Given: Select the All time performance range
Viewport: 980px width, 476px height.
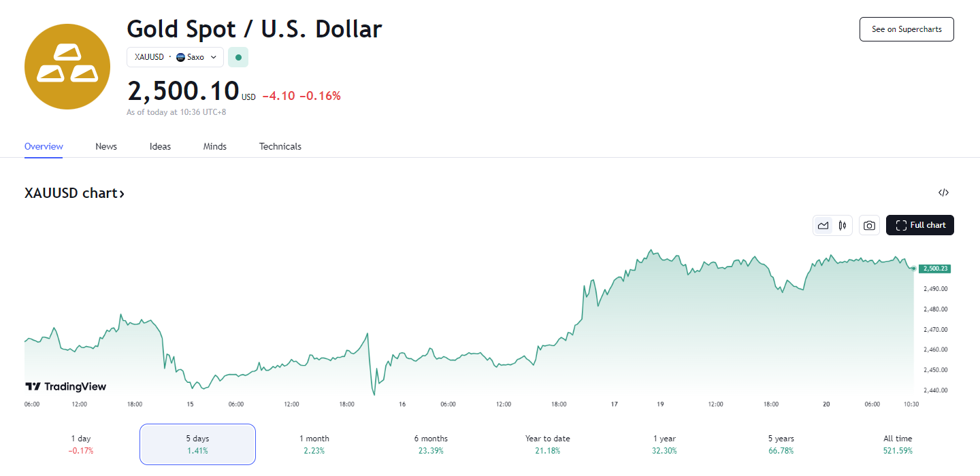Looking at the screenshot, I should [x=898, y=444].
